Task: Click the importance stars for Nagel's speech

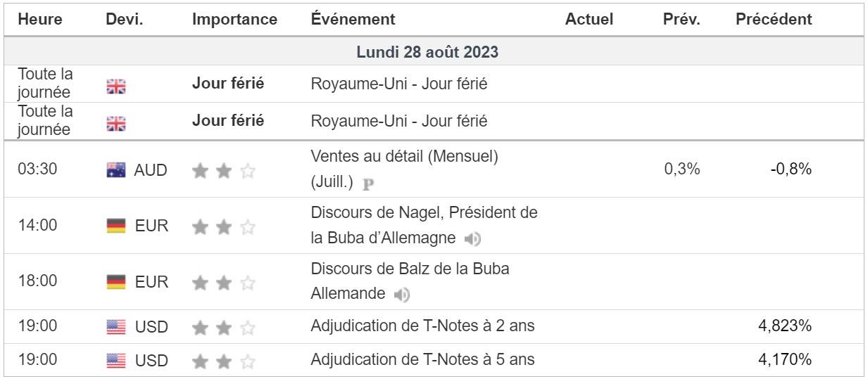Action: [223, 226]
